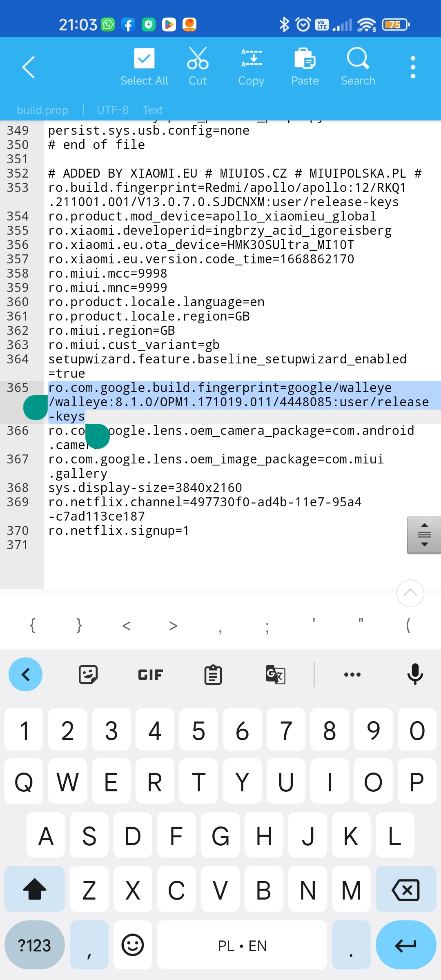Open Search in the text editor

click(x=358, y=67)
